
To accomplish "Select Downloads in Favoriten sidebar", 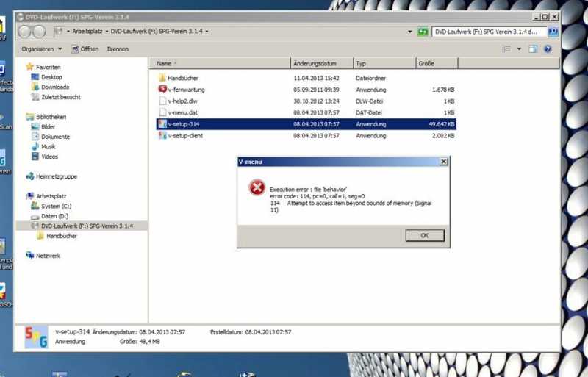I will tap(55, 87).
